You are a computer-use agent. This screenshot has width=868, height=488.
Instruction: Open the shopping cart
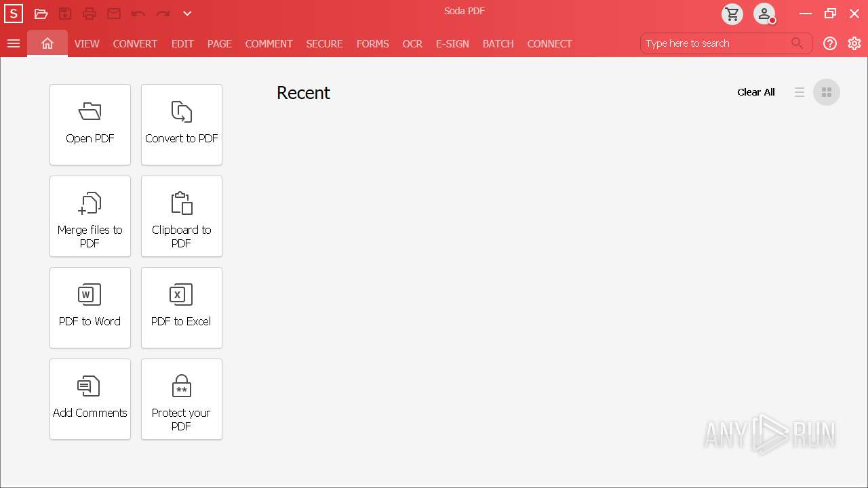click(732, 14)
